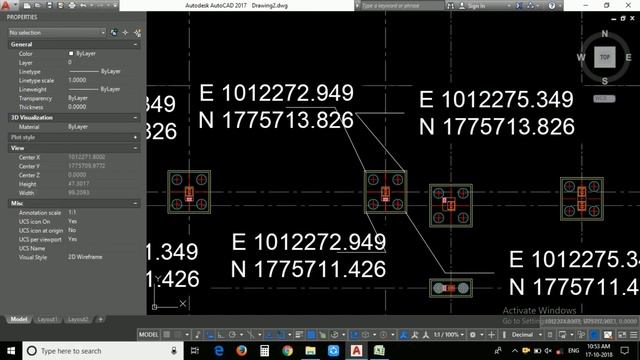Toggle Isolate Objects icon in status bar

click(581, 335)
